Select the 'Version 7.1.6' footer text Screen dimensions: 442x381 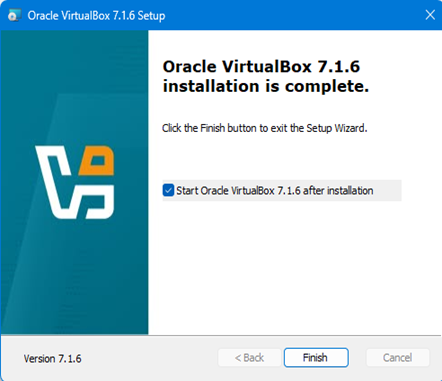pyautogui.click(x=52, y=359)
